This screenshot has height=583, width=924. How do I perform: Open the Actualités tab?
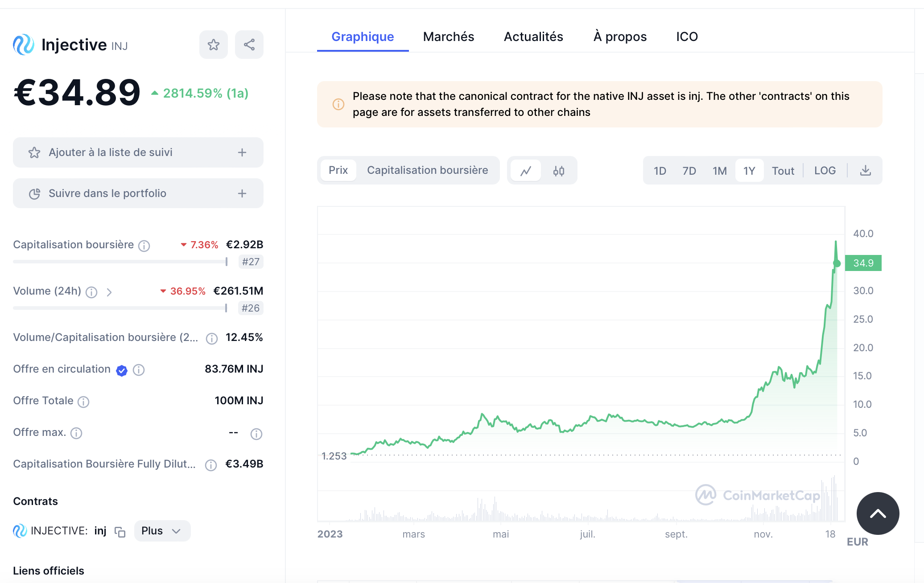[533, 37]
